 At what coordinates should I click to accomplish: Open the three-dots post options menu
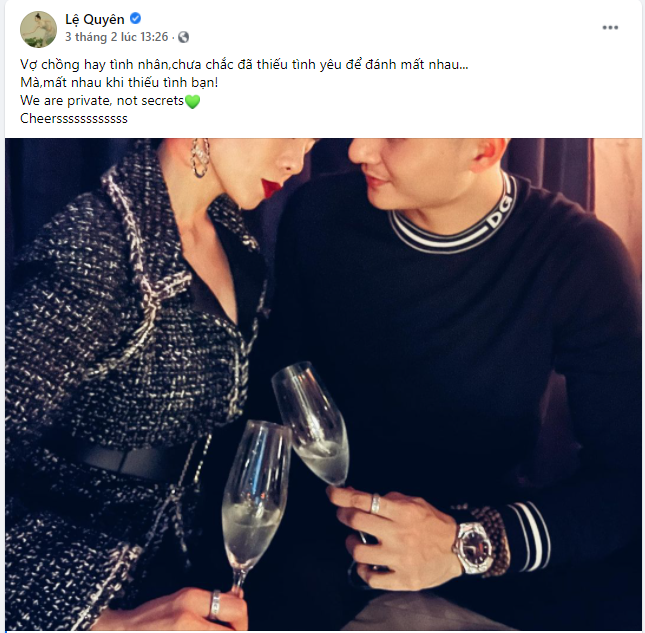pyautogui.click(x=610, y=28)
